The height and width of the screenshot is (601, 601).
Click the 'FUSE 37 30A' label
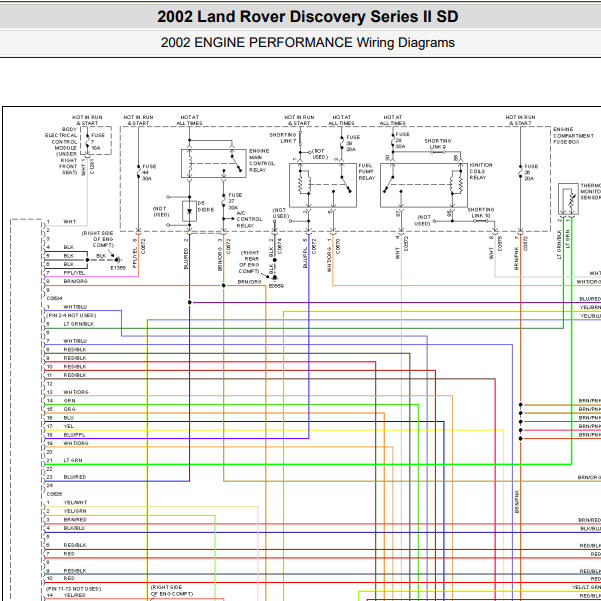(235, 201)
